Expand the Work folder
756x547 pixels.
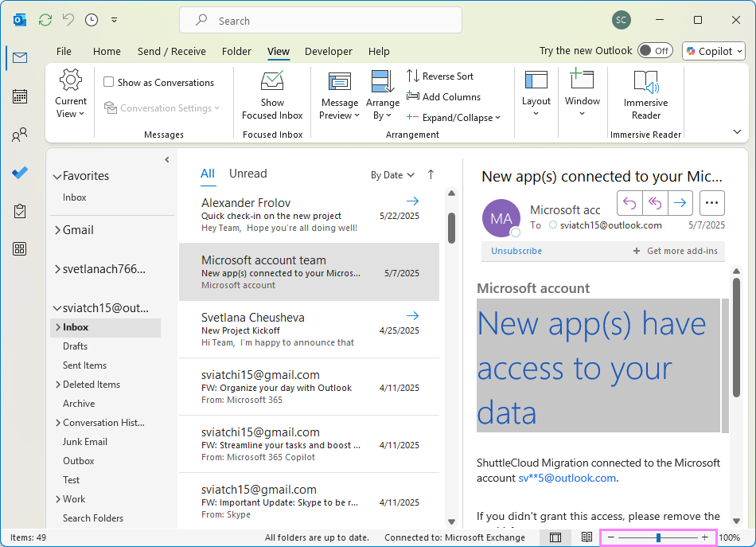coord(58,499)
